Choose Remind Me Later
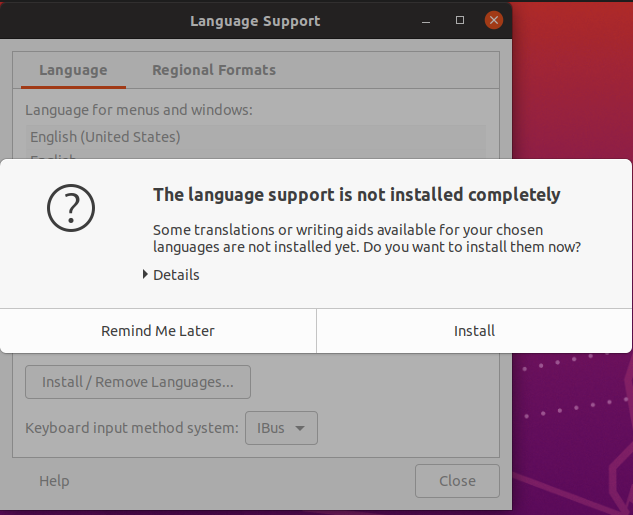This screenshot has width=633, height=515. click(x=158, y=331)
